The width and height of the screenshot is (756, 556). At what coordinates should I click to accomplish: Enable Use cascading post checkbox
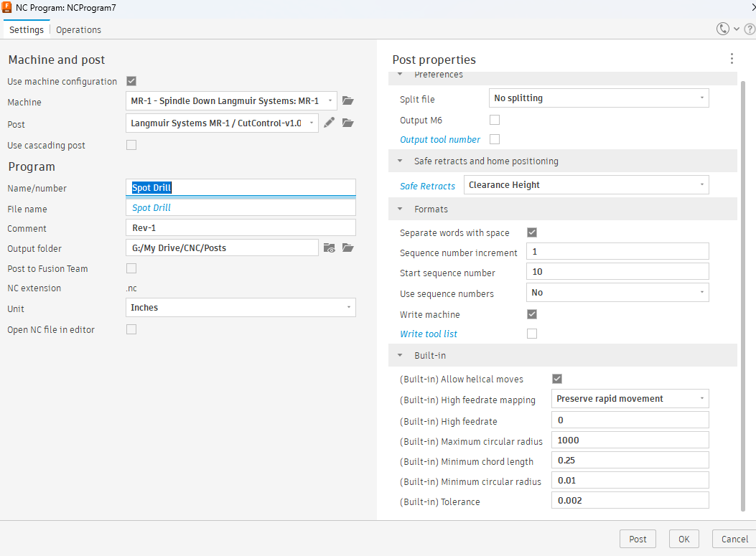131,145
